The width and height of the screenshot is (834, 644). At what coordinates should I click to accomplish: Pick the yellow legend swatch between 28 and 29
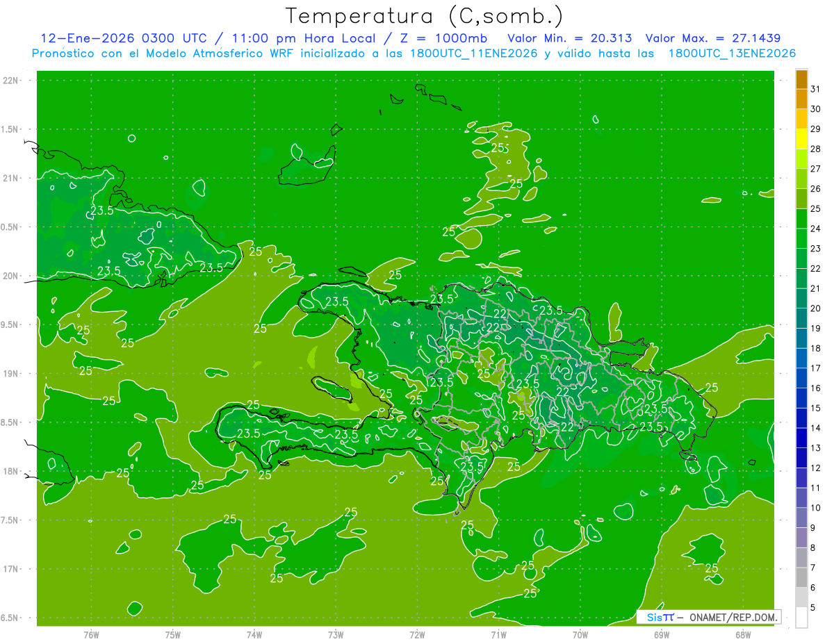(801, 139)
